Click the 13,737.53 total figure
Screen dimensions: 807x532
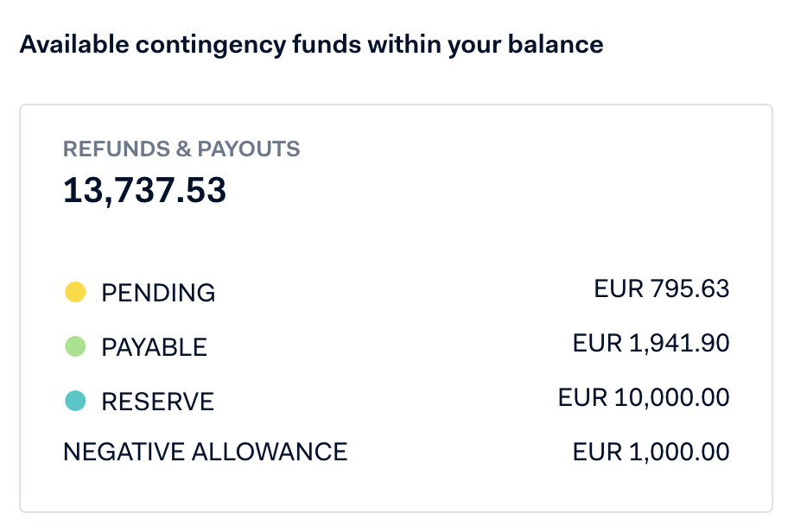(144, 190)
